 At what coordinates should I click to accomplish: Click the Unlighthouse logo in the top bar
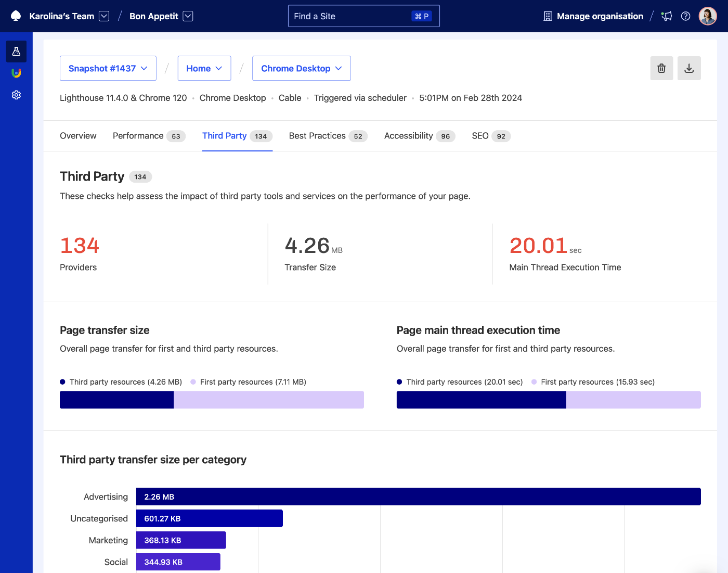(15, 16)
